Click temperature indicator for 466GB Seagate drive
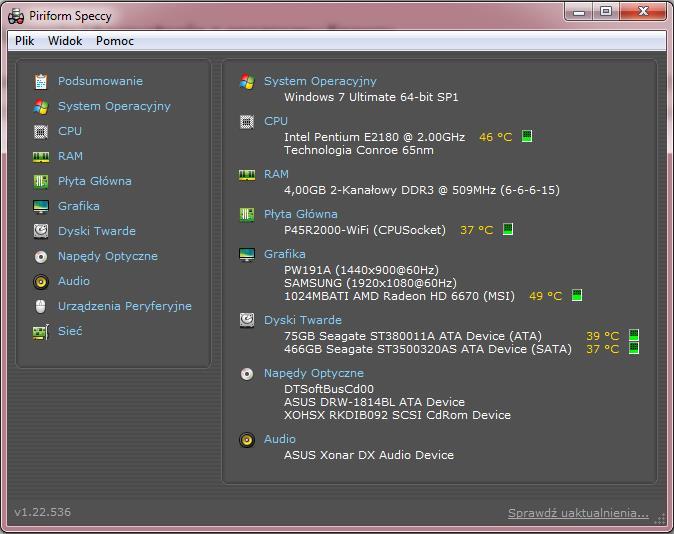This screenshot has height=534, width=674. click(x=634, y=348)
